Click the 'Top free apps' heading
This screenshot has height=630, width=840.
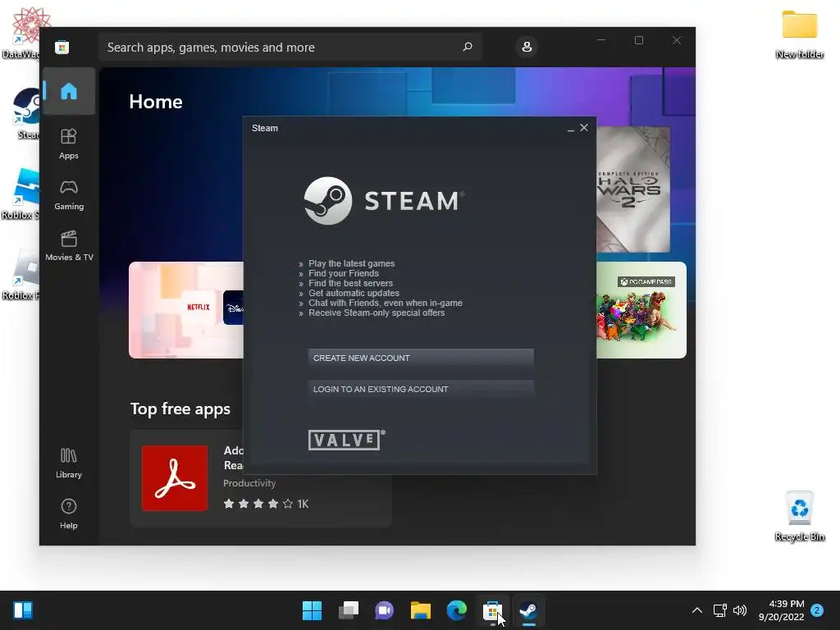pos(180,409)
